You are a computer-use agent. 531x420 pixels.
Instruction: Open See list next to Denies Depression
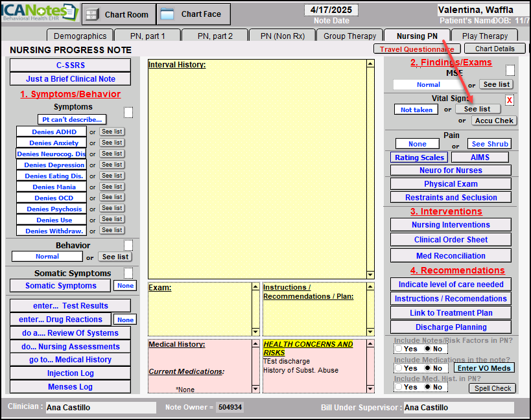(112, 165)
